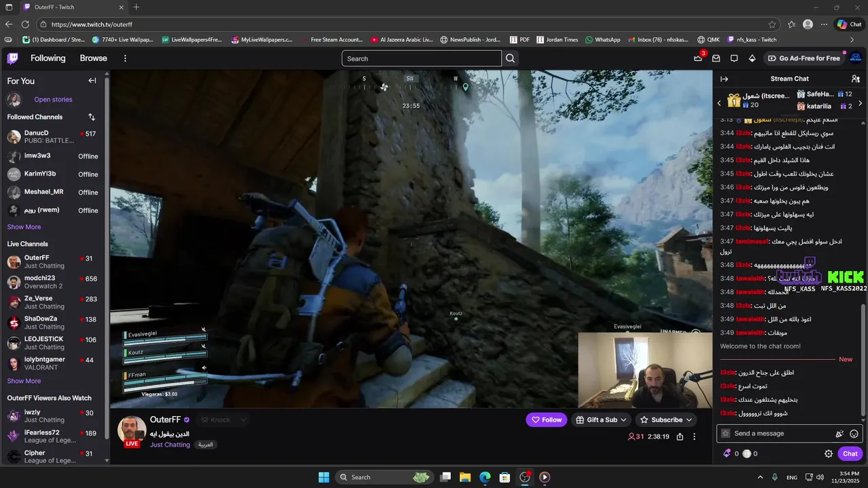This screenshot has width=868, height=488.
Task: Follow the OuterFF channel
Action: 547,420
